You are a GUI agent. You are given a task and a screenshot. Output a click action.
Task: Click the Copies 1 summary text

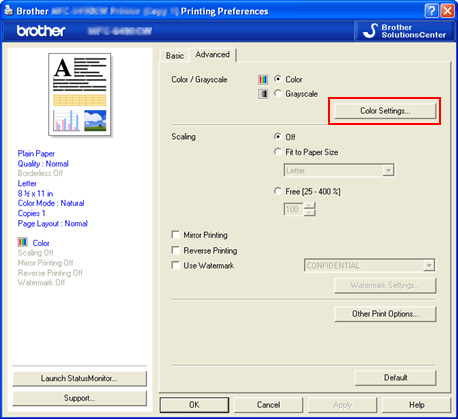pos(31,213)
